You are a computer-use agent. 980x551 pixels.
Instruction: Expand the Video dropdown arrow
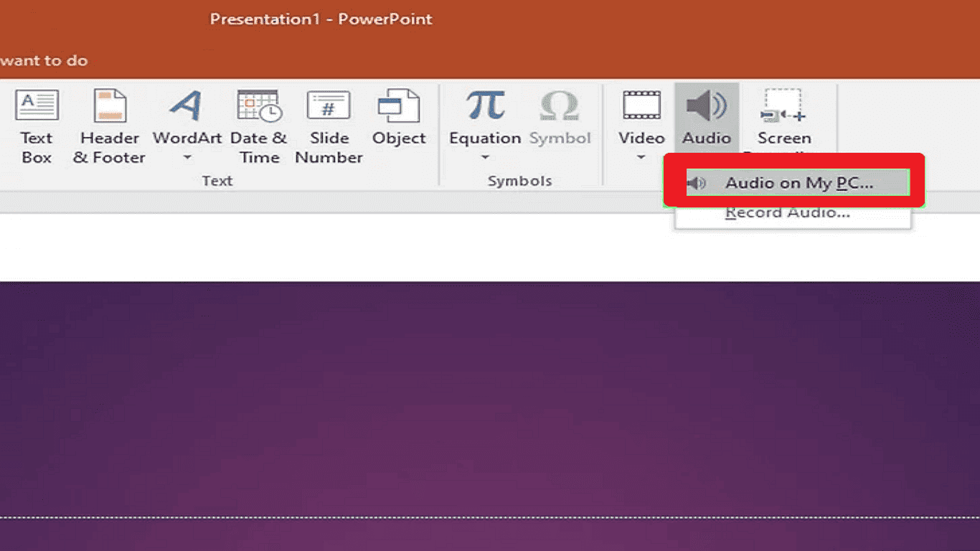coord(641,158)
